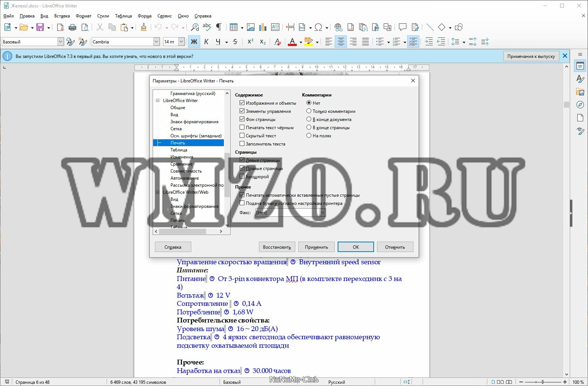Enable Скрытый текст checkbox
Viewport: 588px width, 386px height.
tap(242, 135)
